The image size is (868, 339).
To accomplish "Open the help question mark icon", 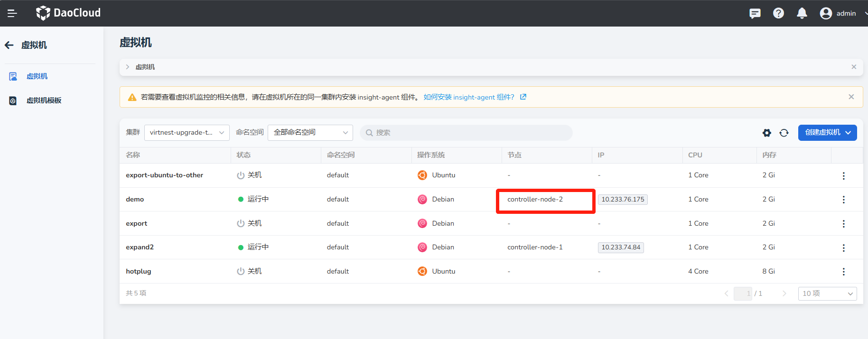I will click(x=778, y=13).
